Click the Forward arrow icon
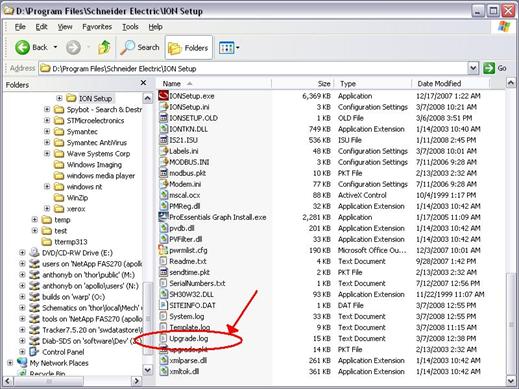This screenshot has height=389, width=519. 73,47
